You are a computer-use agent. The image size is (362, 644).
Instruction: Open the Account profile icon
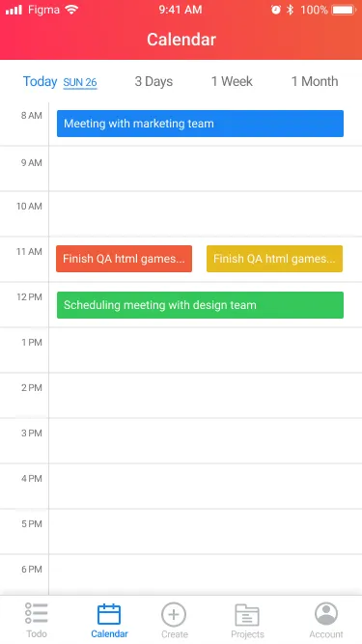click(x=326, y=614)
